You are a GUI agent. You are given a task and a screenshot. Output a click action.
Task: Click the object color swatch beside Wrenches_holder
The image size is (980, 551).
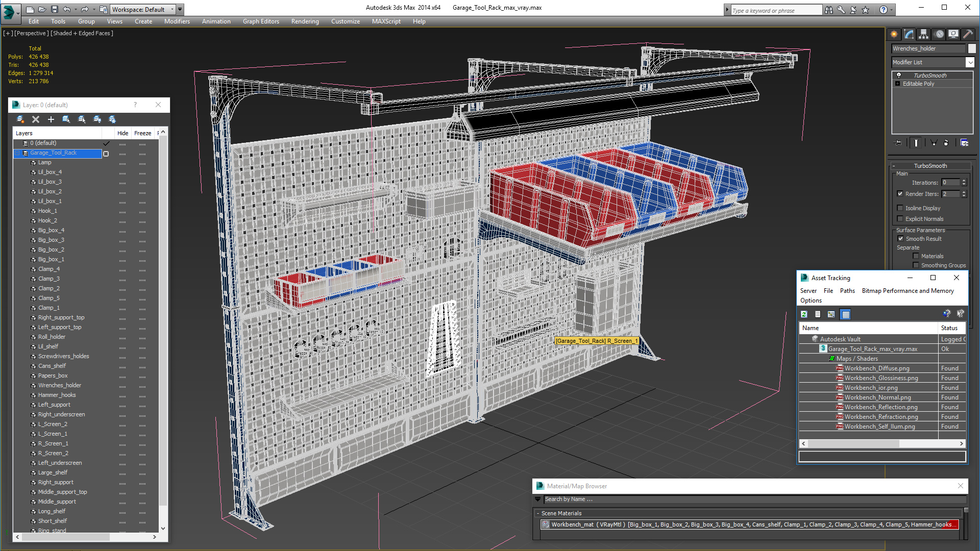coord(972,48)
